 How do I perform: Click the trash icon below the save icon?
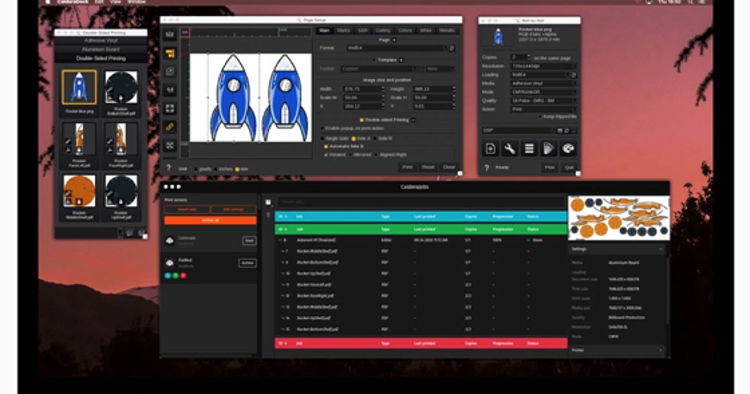pyautogui.click(x=268, y=215)
